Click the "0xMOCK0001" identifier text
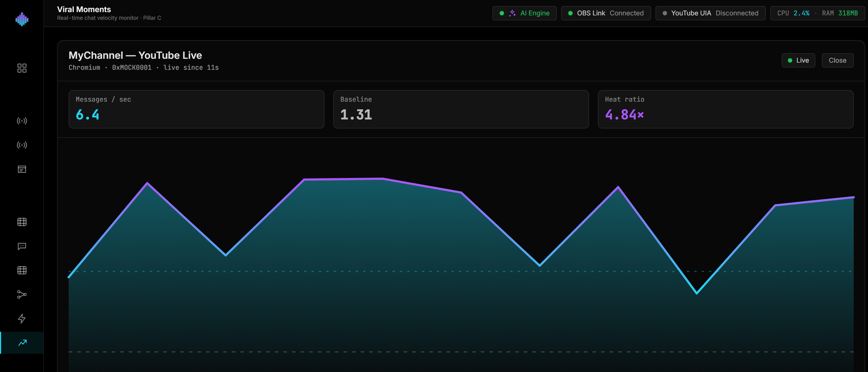 click(x=132, y=67)
